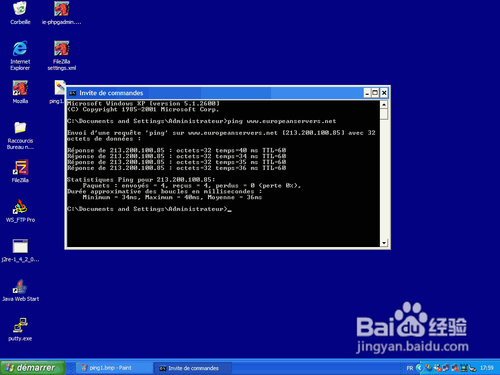This screenshot has width=500, height=375.
Task: Select Invite de commandes taskbar button
Action: point(192,368)
